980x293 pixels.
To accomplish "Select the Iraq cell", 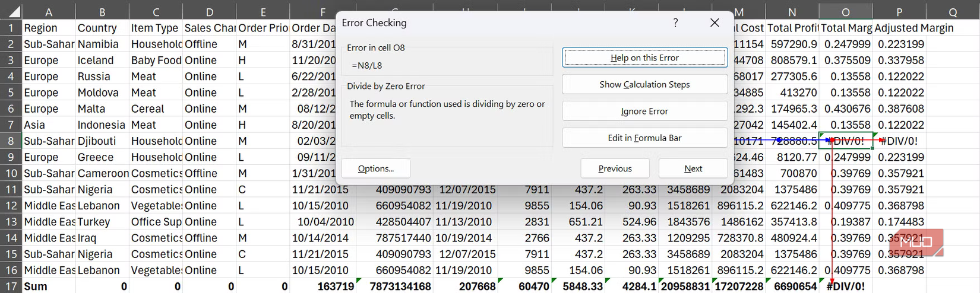I will [x=102, y=238].
